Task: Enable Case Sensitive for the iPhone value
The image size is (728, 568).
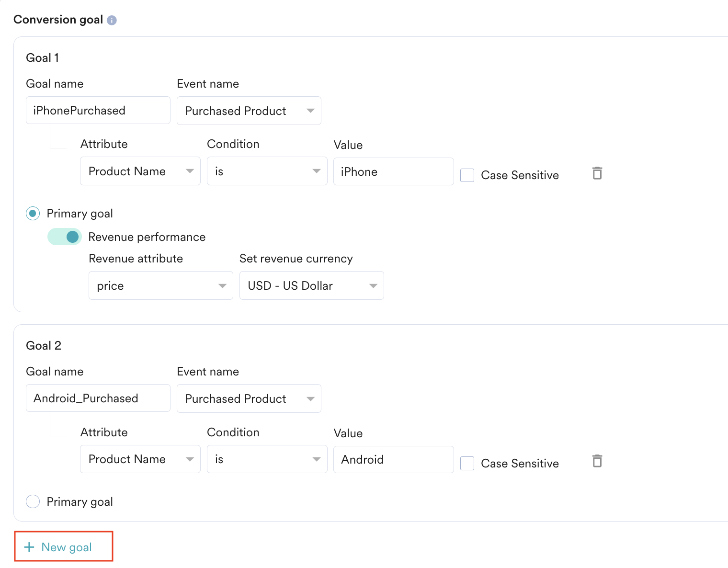Action: [x=467, y=175]
